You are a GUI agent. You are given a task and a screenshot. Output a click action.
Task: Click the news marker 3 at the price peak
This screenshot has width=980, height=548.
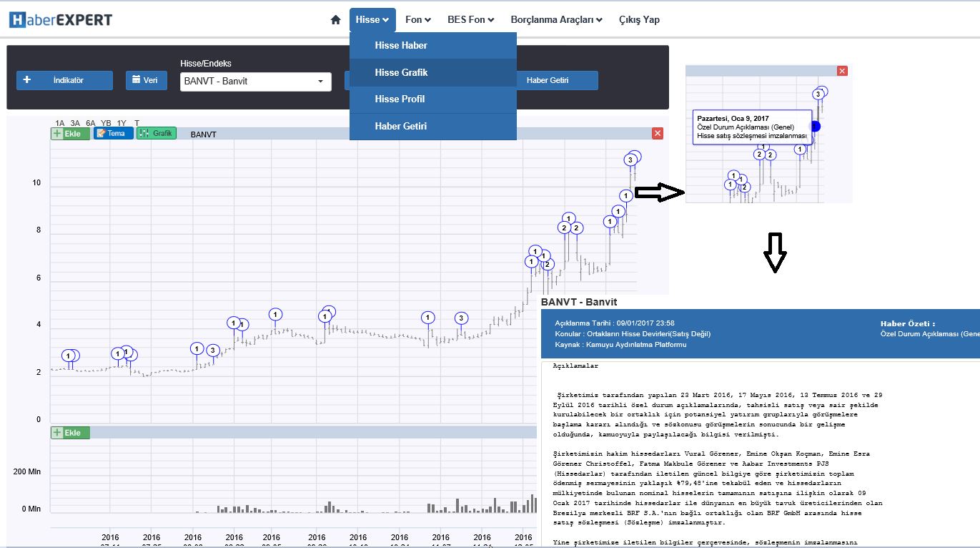click(x=630, y=160)
